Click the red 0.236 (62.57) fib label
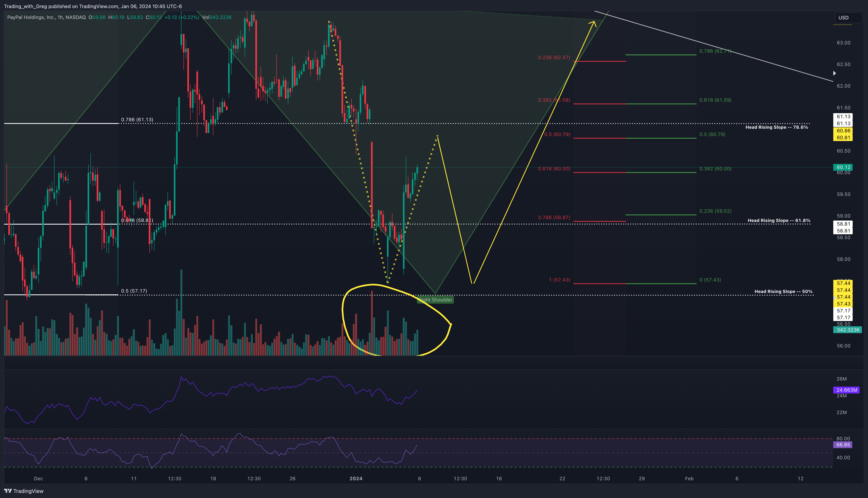This screenshot has width=868, height=498. (x=554, y=57)
